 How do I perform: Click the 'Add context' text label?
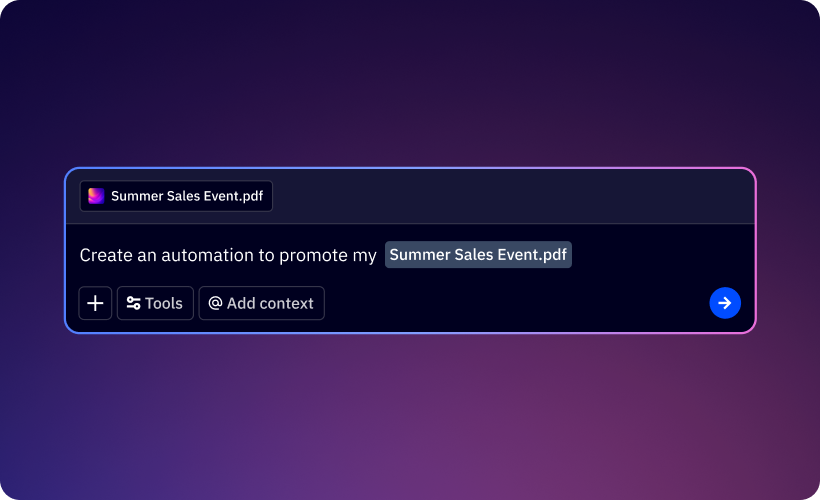coord(270,303)
